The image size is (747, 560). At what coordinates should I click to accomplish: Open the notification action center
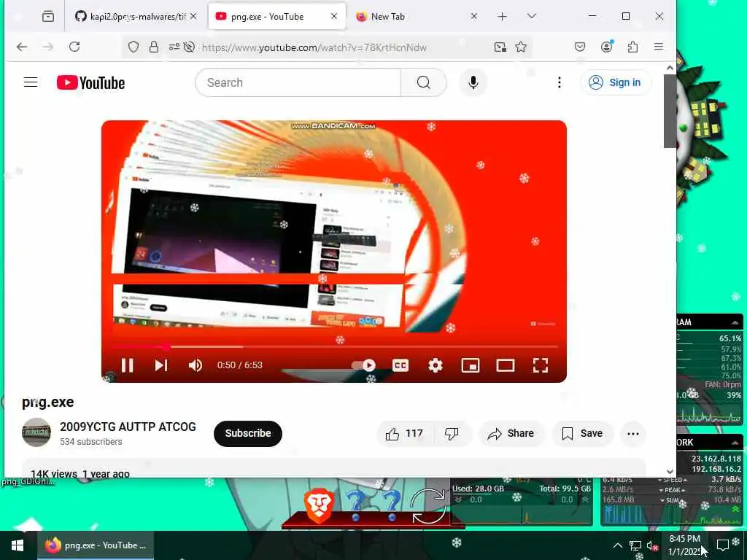click(x=723, y=545)
